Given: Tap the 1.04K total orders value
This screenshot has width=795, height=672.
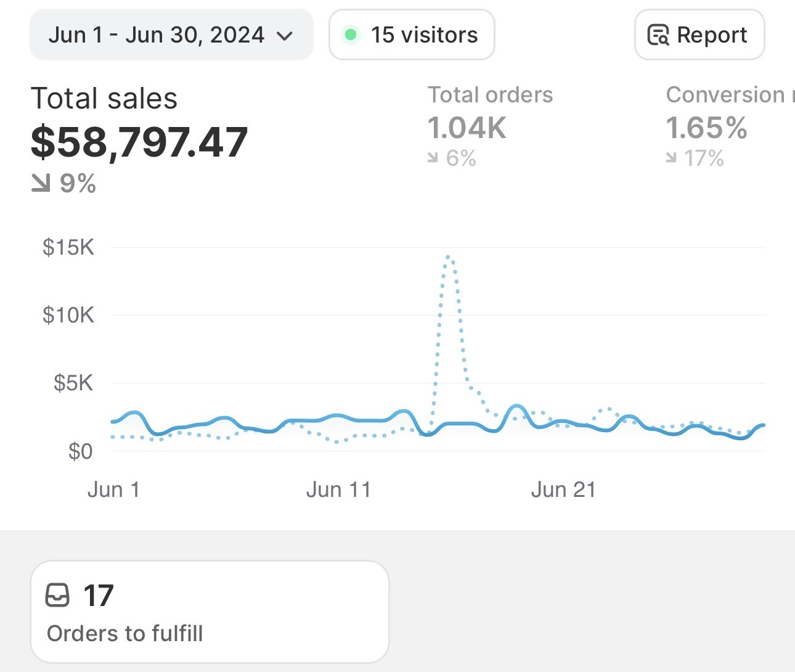Looking at the screenshot, I should coord(467,128).
